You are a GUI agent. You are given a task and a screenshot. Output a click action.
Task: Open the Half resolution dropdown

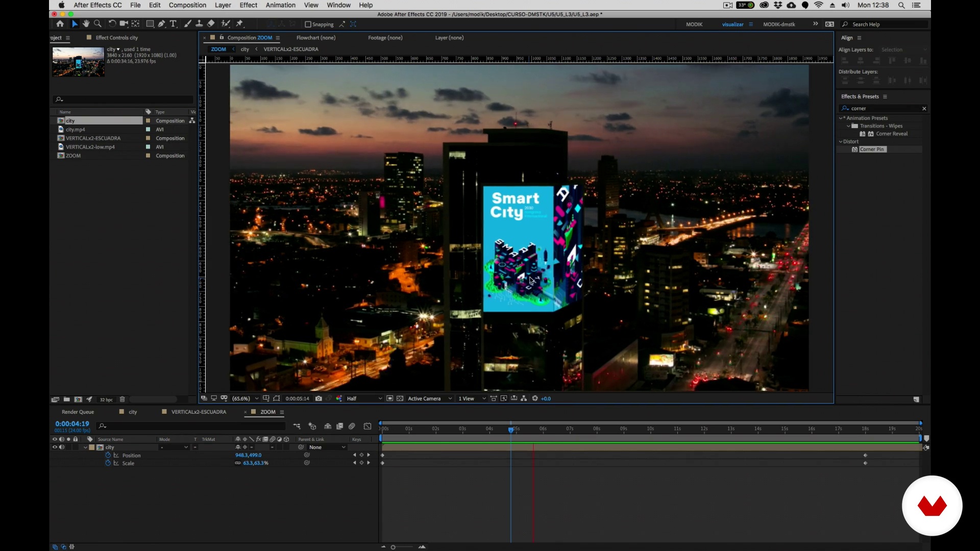(364, 398)
